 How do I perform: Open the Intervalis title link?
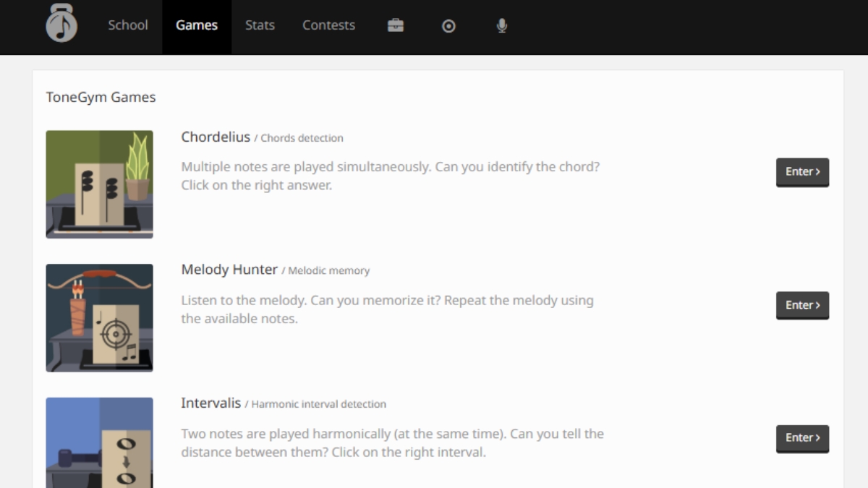[211, 403]
